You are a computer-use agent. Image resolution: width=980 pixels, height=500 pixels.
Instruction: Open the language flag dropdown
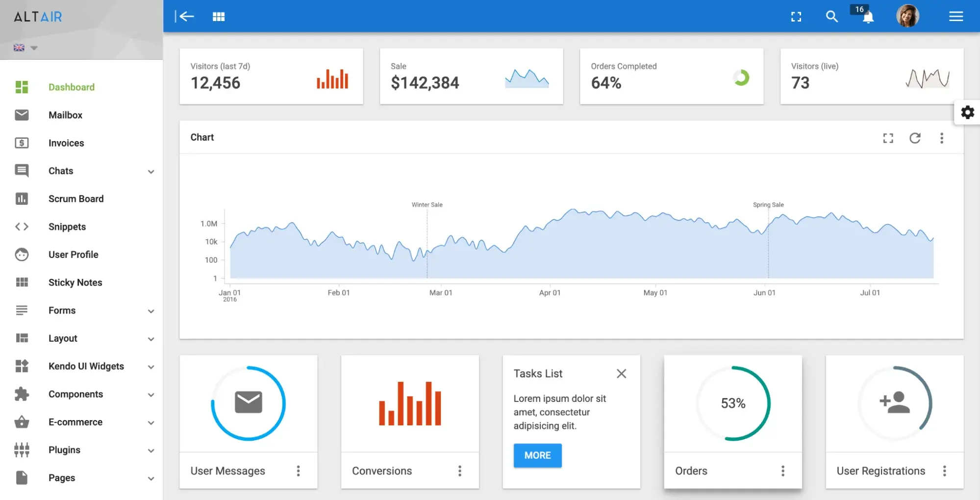pos(25,48)
